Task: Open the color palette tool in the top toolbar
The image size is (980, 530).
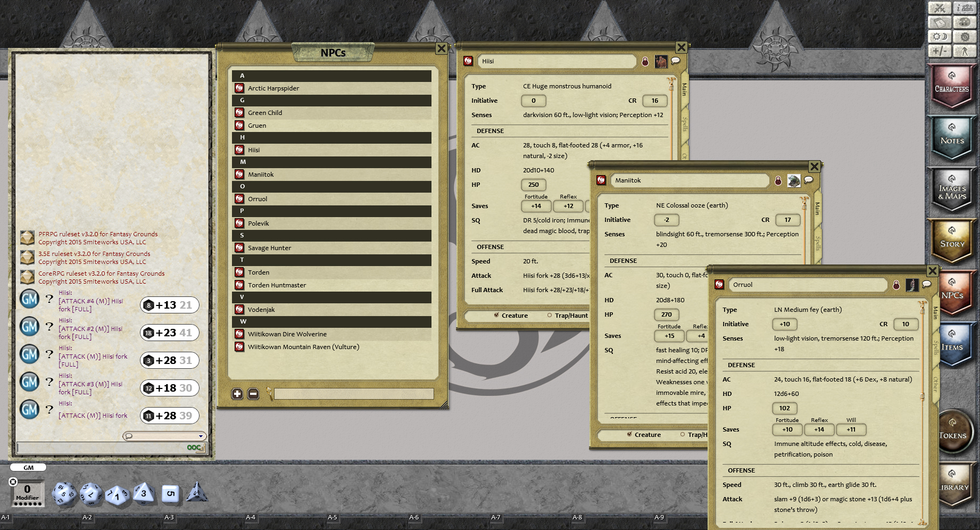Action: [965, 22]
